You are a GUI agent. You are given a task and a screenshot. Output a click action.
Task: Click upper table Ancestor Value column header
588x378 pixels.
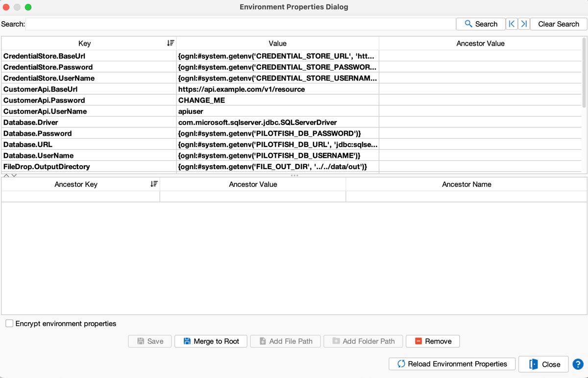(480, 43)
